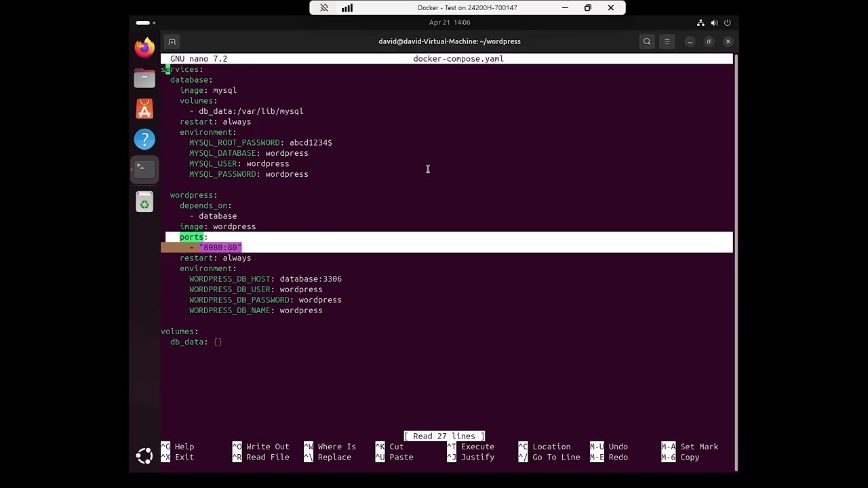Viewport: 868px width, 488px height.
Task: Click the power icon in top bar
Action: tap(728, 23)
